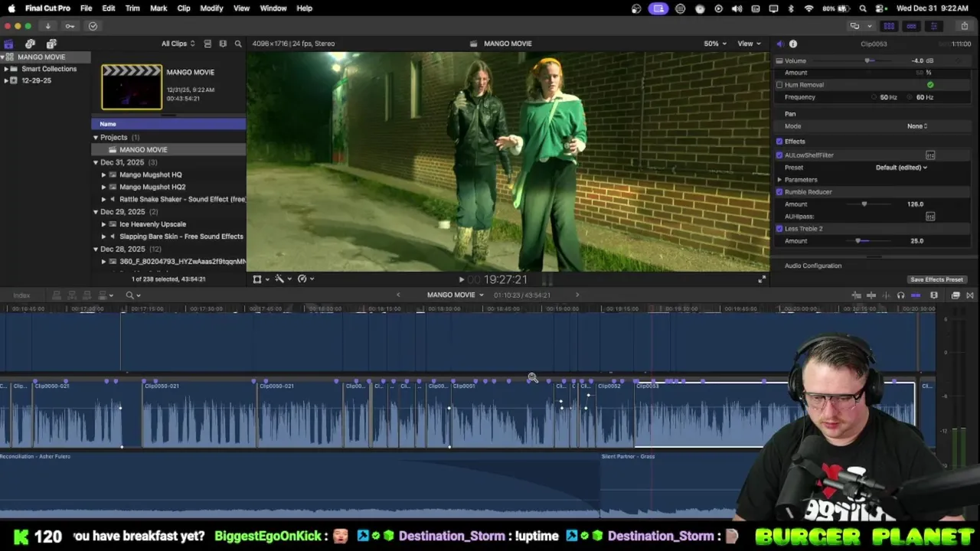Open the viewer View options dropdown
This screenshot has height=551, width=980.
749,44
